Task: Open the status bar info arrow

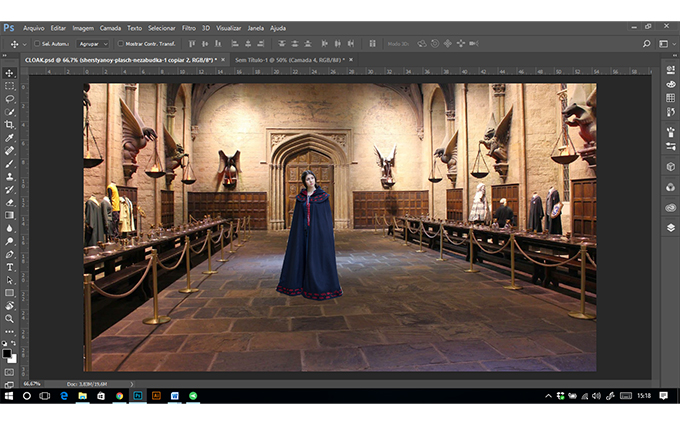Action: [132, 384]
